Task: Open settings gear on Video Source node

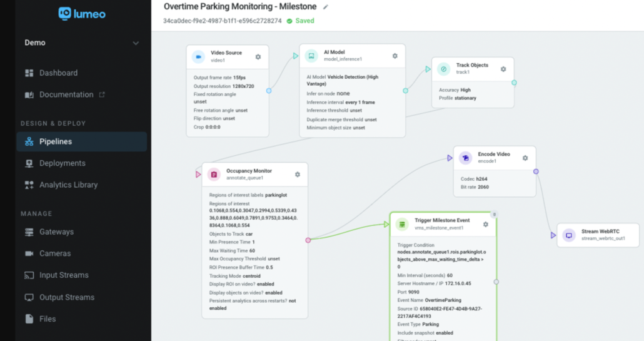Action: tap(258, 57)
